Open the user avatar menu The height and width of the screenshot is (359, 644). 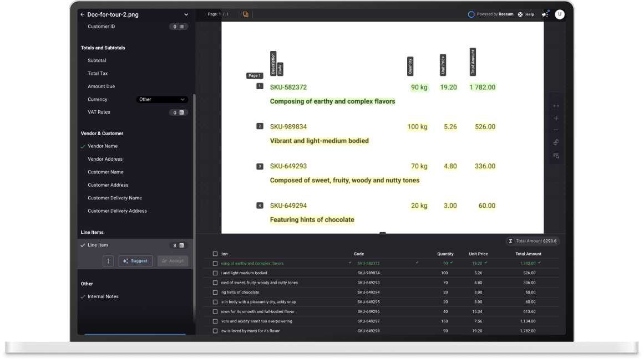pos(560,14)
